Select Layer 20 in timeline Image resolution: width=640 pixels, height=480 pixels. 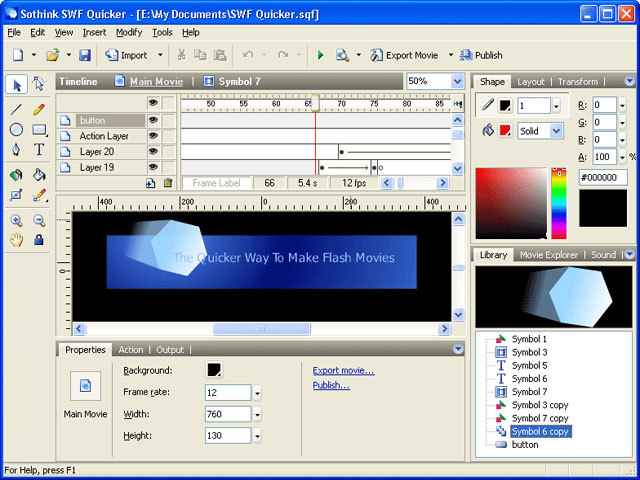pyautogui.click(x=97, y=152)
